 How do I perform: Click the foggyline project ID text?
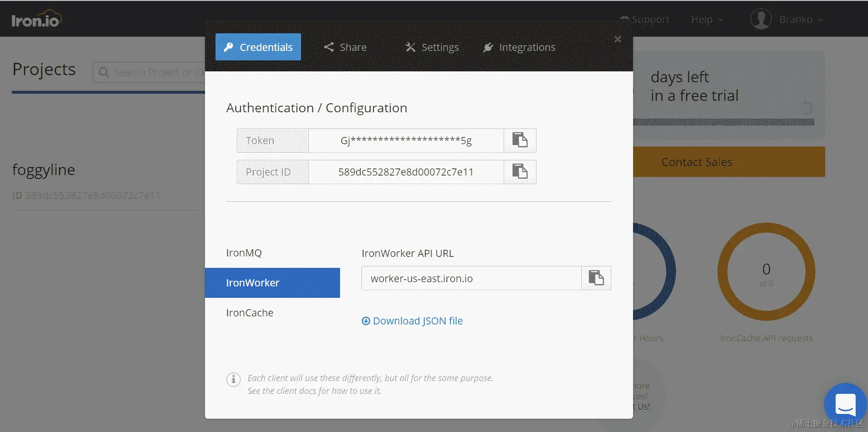coord(86,196)
